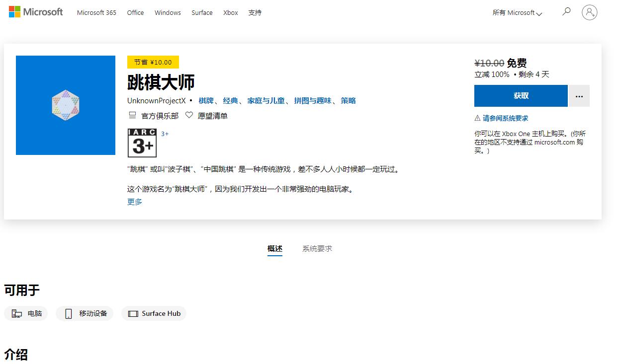
Task: Click the Xbox One purchase notice text
Action: [x=530, y=142]
